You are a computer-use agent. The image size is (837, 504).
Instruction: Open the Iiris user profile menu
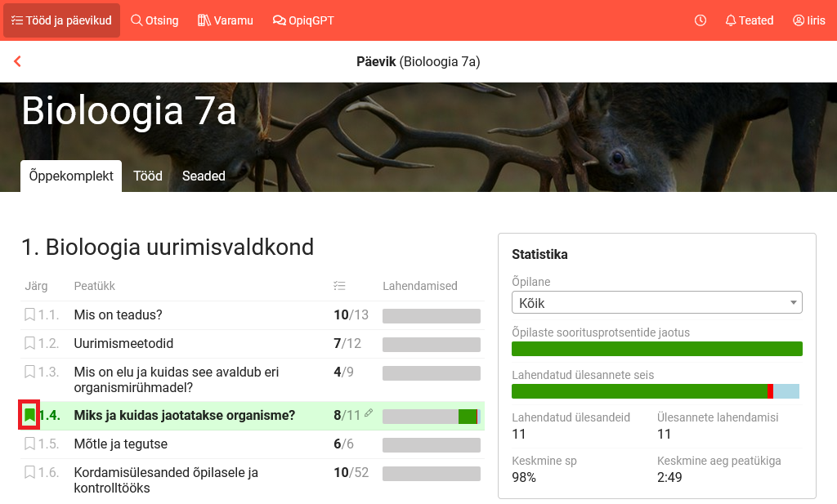[x=808, y=20]
